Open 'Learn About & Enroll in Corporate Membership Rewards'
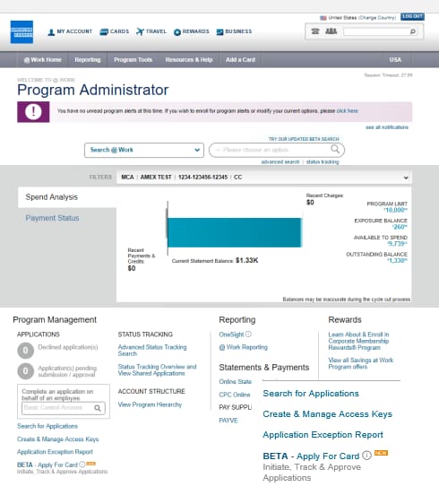 (x=358, y=341)
